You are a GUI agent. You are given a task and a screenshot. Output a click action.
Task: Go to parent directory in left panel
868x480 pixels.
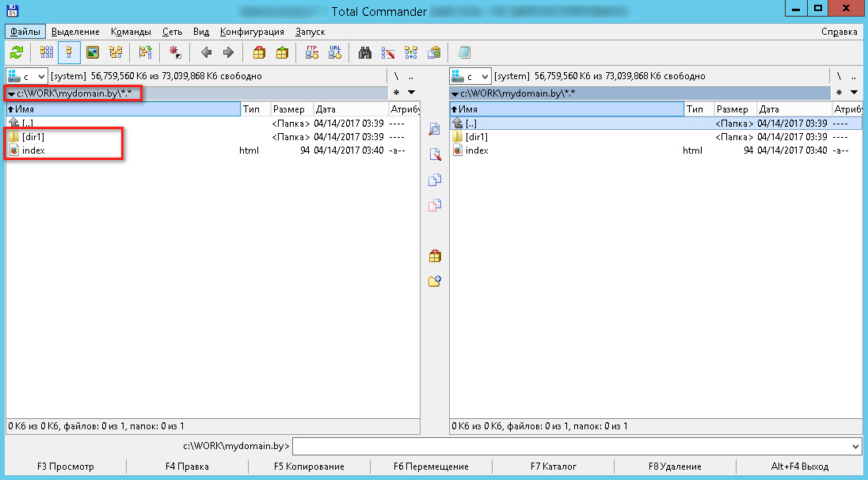pos(411,76)
